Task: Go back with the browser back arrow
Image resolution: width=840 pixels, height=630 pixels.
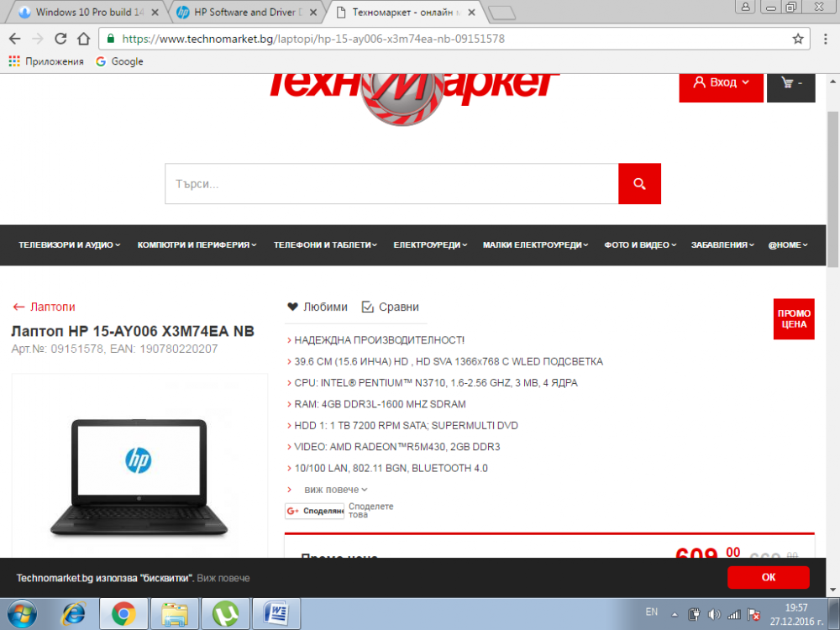Action: pos(15,39)
